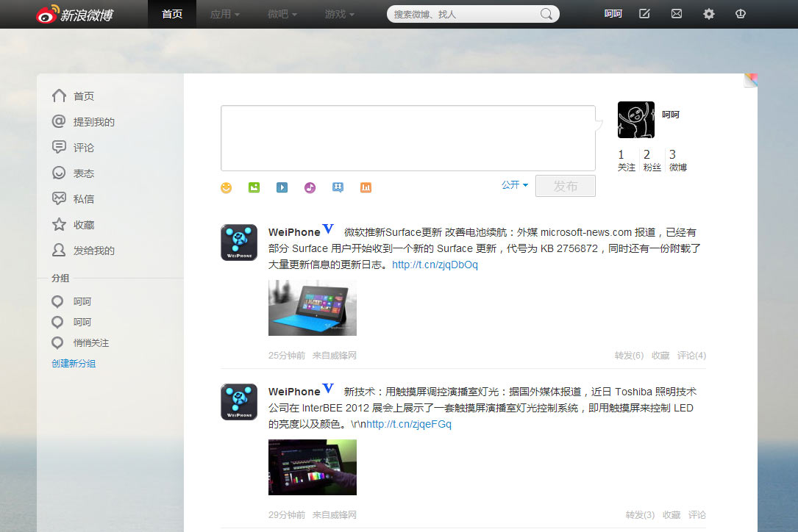Click the 创建新分组 link
The image size is (798, 532).
(74, 364)
